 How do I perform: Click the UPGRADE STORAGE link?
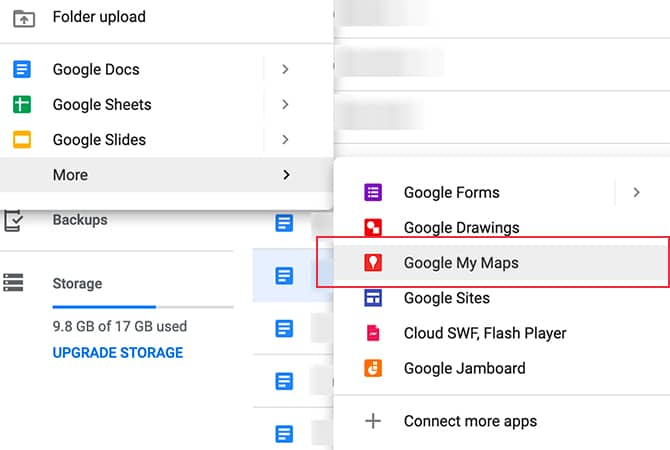(118, 353)
